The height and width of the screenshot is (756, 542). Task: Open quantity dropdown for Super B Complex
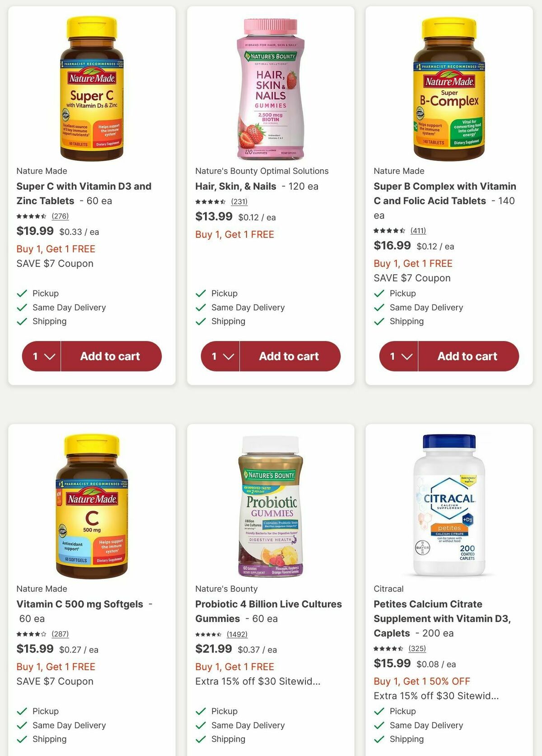(398, 356)
